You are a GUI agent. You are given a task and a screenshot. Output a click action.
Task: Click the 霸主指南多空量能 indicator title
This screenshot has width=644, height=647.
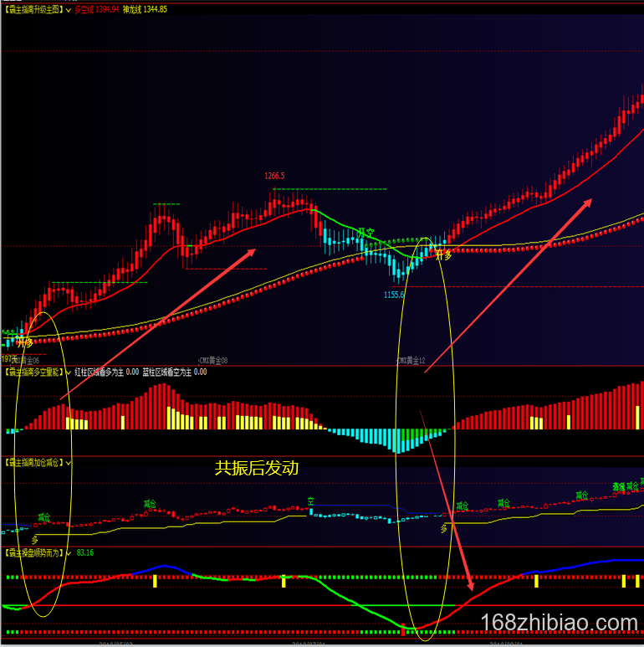33,372
